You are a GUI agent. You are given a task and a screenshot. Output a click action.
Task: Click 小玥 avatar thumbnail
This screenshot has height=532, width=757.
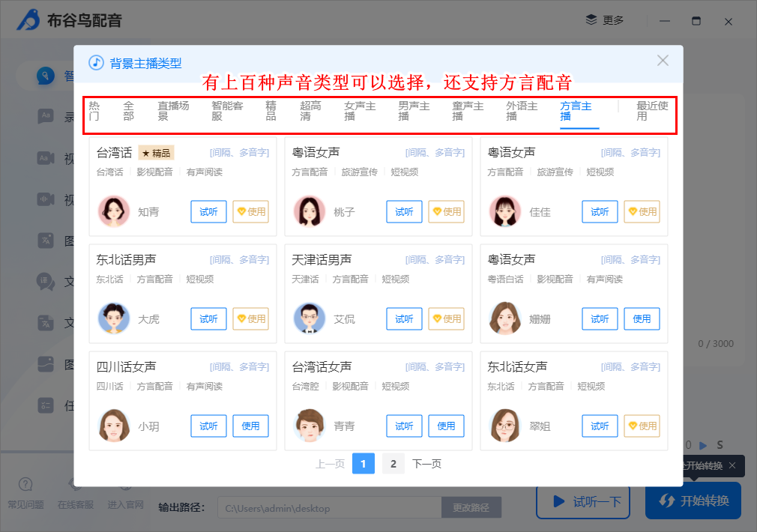(x=114, y=426)
